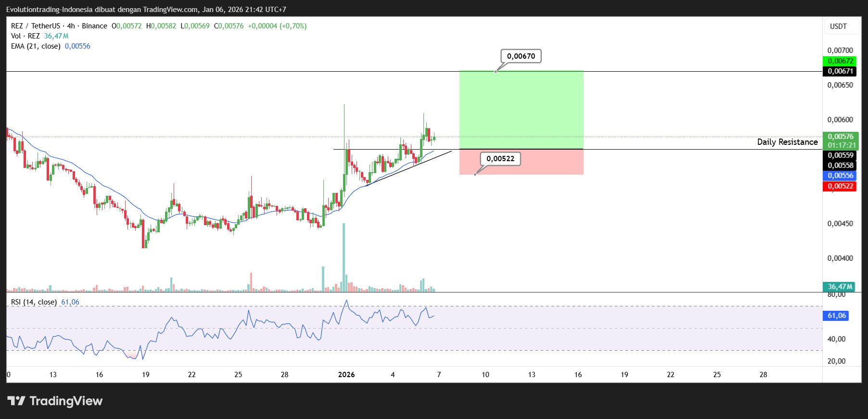Select the red stop-loss zone
This screenshot has height=419, width=868.
pos(522,162)
